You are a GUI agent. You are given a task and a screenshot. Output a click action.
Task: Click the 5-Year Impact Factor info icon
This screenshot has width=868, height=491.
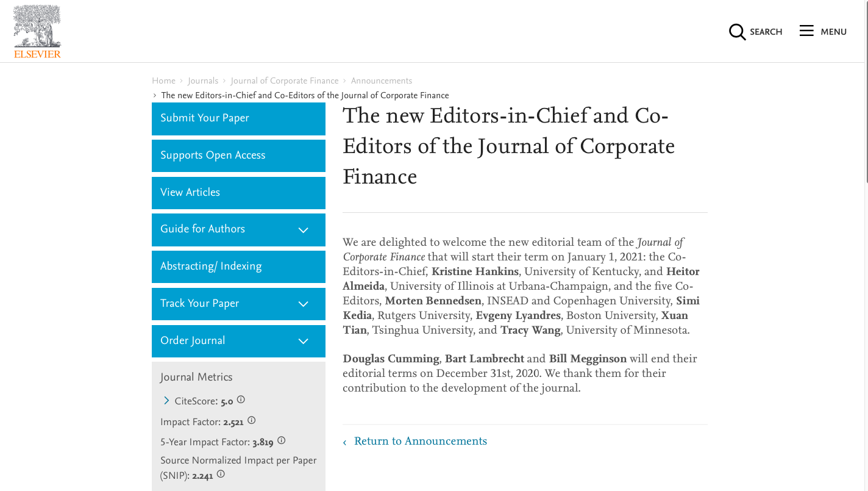[x=281, y=440]
